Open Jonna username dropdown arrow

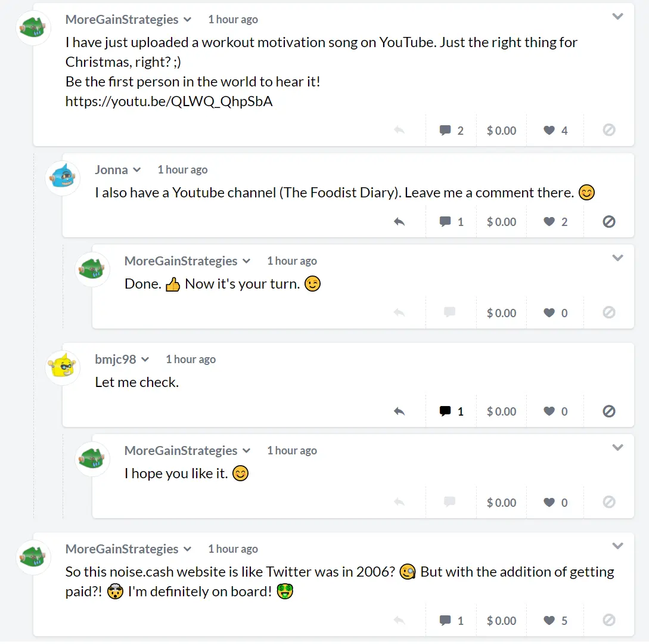[x=137, y=170]
